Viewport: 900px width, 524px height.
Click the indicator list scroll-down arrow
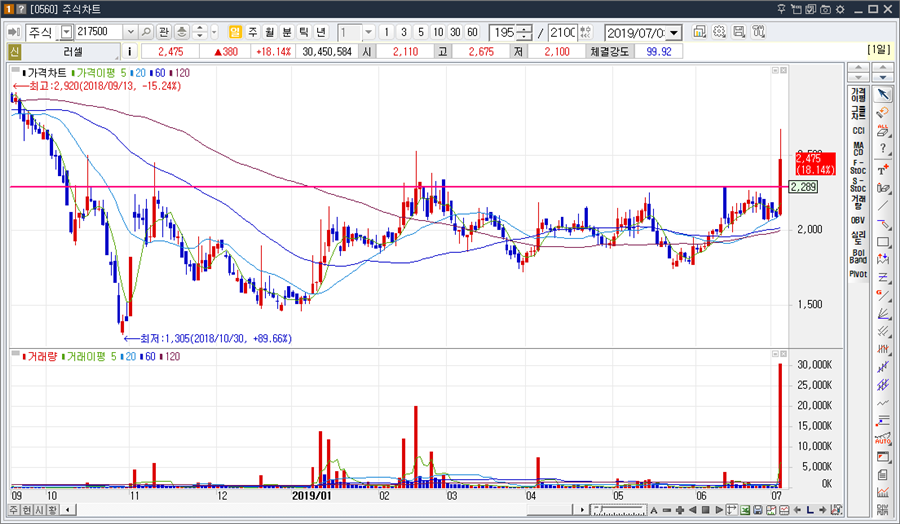tap(858, 77)
